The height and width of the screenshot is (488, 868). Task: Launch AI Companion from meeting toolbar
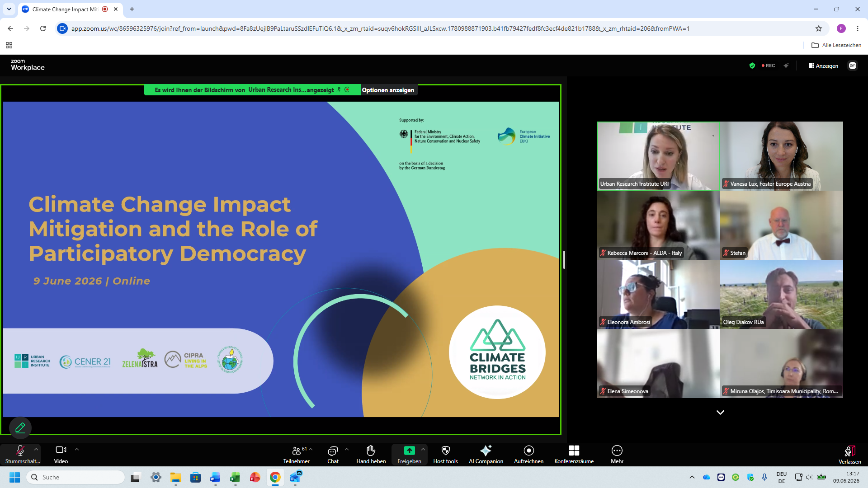tap(486, 454)
